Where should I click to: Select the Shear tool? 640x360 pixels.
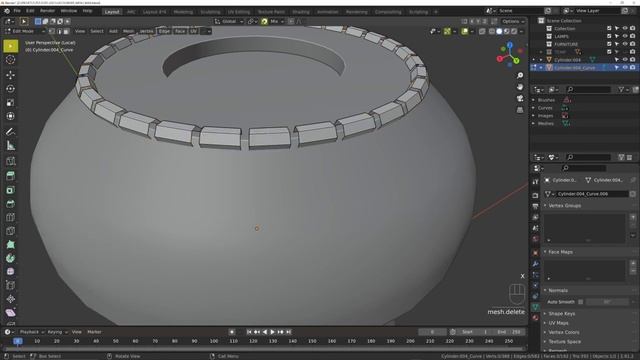point(11,313)
